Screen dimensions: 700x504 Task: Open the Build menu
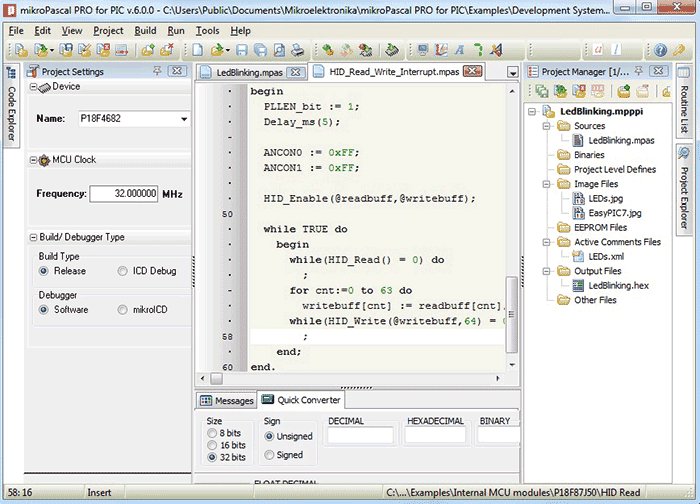click(x=146, y=31)
